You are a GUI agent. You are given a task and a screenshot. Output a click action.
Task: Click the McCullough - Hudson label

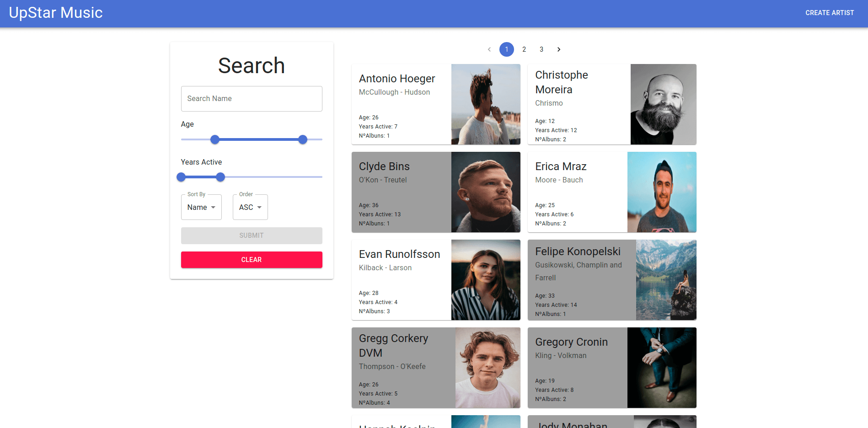394,92
